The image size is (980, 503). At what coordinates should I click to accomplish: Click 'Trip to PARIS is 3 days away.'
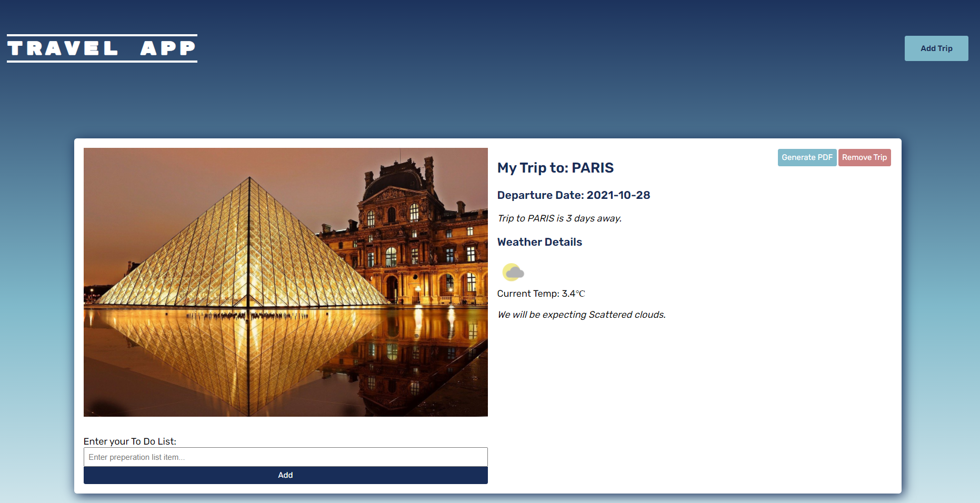559,218
